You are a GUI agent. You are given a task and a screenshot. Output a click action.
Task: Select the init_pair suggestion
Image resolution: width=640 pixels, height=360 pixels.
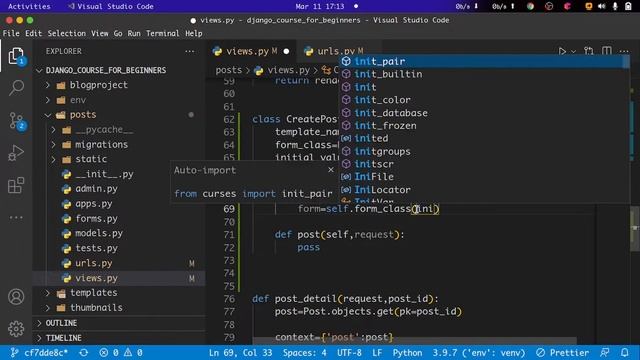click(x=484, y=61)
